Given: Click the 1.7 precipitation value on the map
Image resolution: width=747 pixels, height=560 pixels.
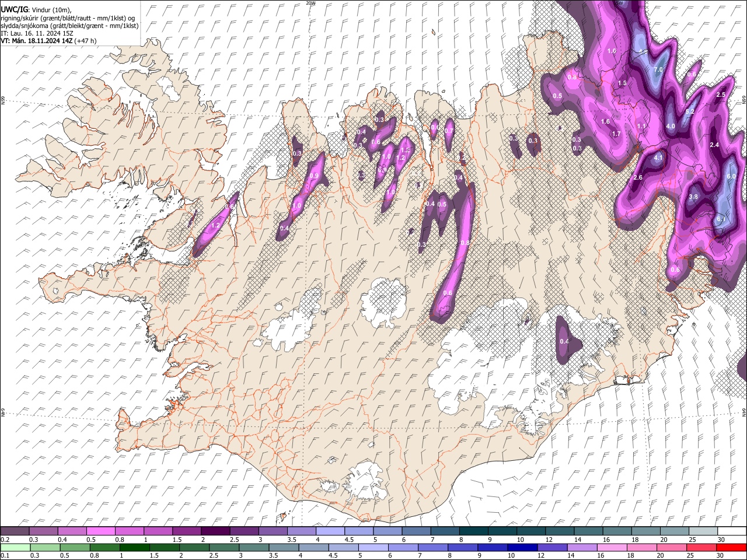Looking at the screenshot, I should point(616,134).
